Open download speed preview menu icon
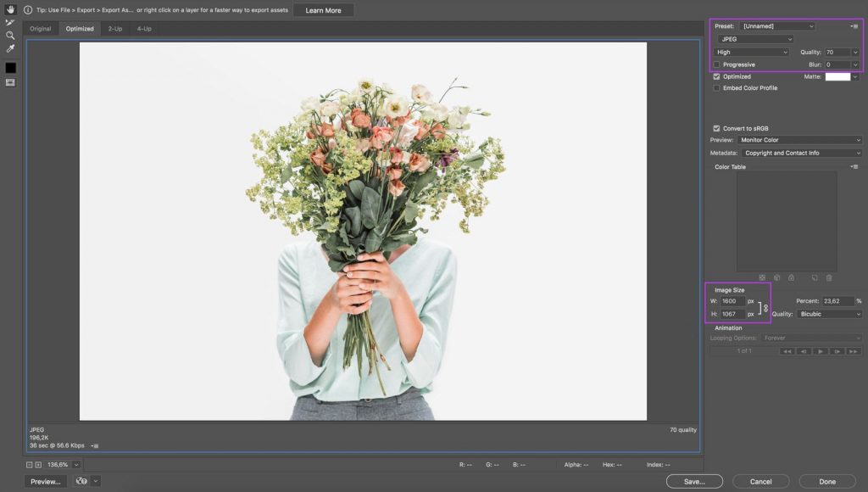This screenshot has width=868, height=492. (95, 445)
